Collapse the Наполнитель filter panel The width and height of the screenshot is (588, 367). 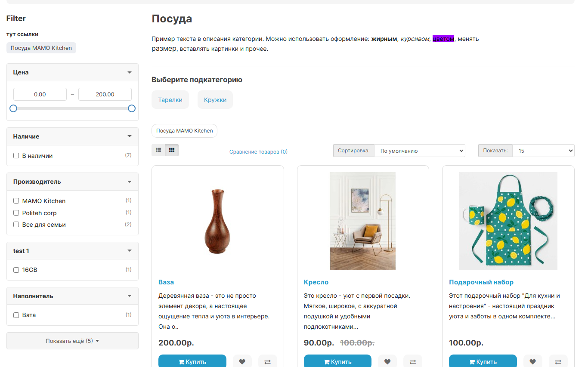(x=72, y=296)
